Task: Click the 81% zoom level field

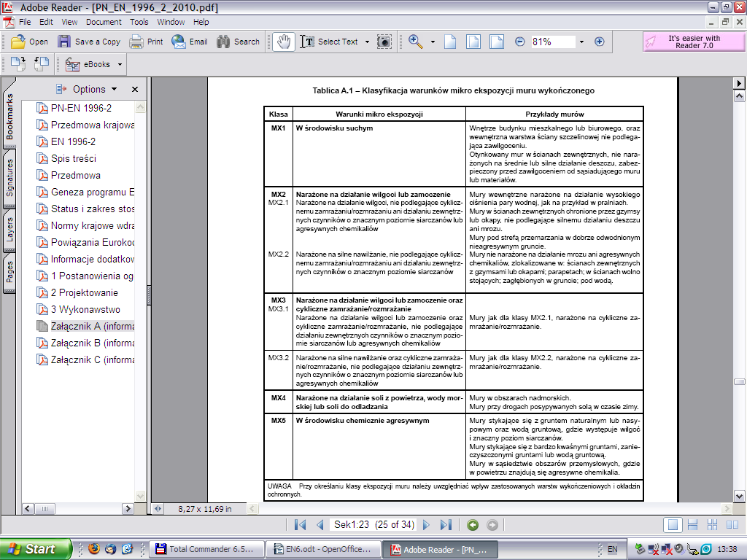Action: pyautogui.click(x=553, y=42)
